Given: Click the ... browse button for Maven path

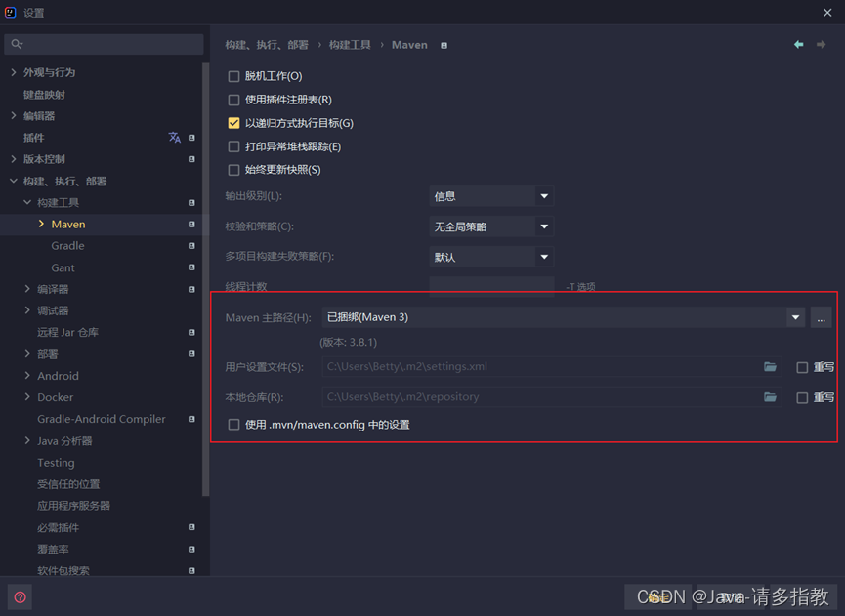Looking at the screenshot, I should pos(821,317).
